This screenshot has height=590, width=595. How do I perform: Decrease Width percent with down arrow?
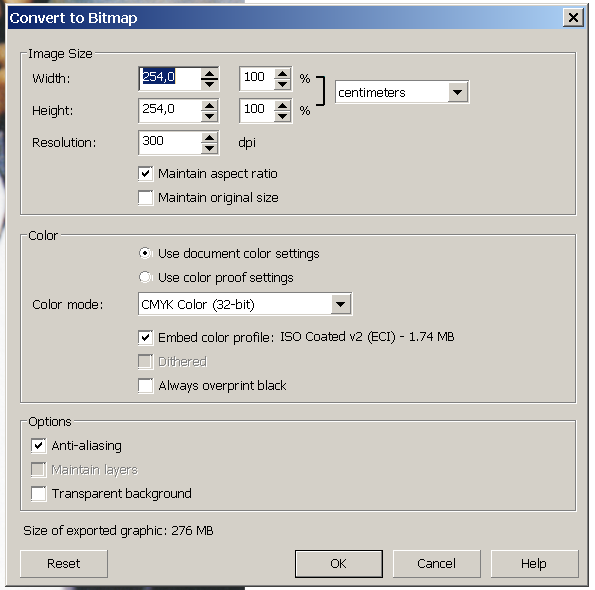pyautogui.click(x=282, y=84)
